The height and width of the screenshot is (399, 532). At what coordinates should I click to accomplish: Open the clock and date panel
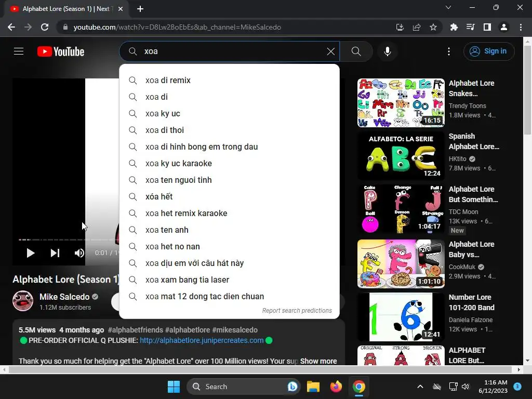click(x=493, y=387)
